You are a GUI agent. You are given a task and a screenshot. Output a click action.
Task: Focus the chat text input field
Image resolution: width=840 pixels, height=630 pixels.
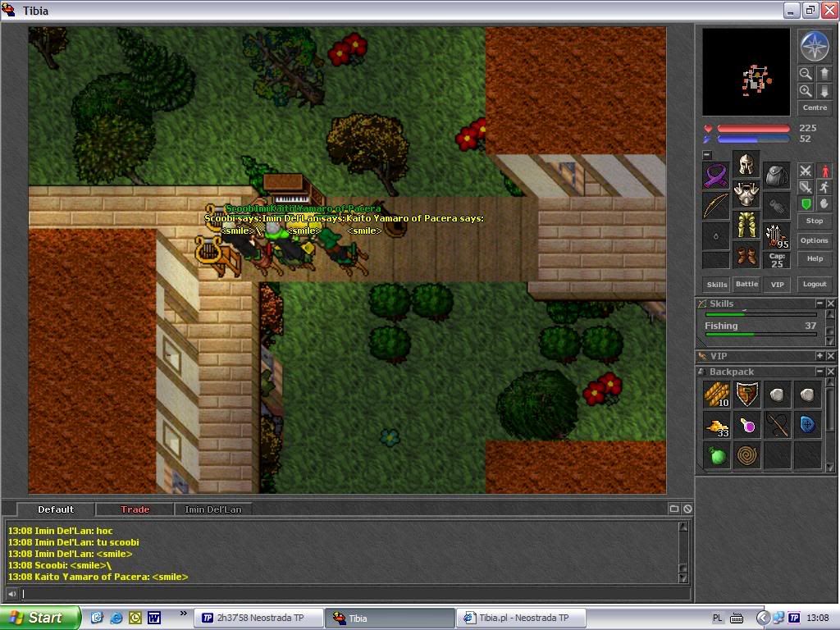pos(355,594)
